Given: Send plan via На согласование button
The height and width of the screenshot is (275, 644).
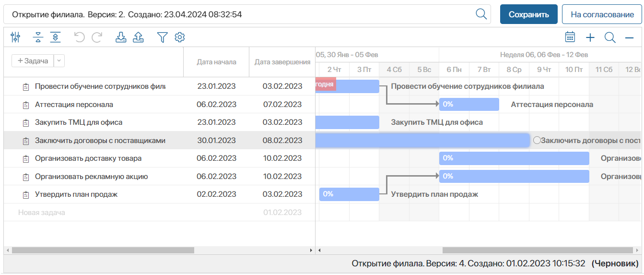Looking at the screenshot, I should pyautogui.click(x=602, y=14).
